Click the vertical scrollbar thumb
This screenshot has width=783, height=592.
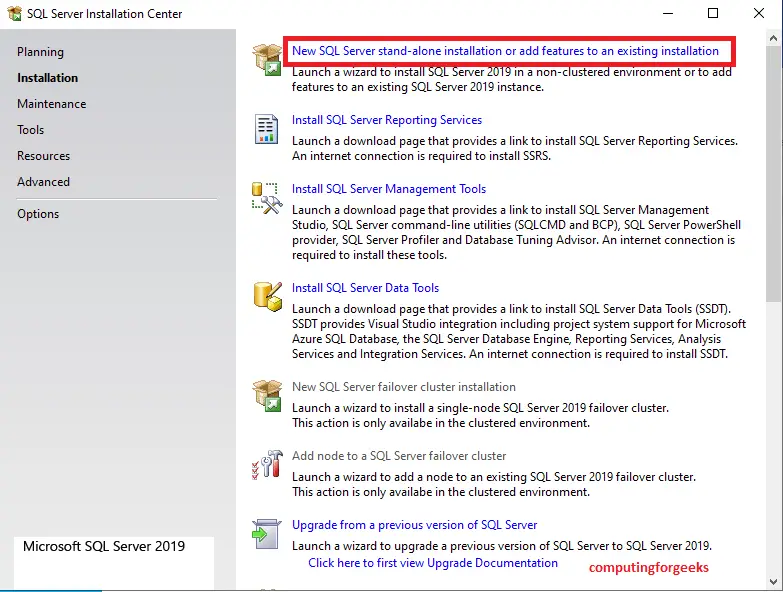click(x=773, y=174)
